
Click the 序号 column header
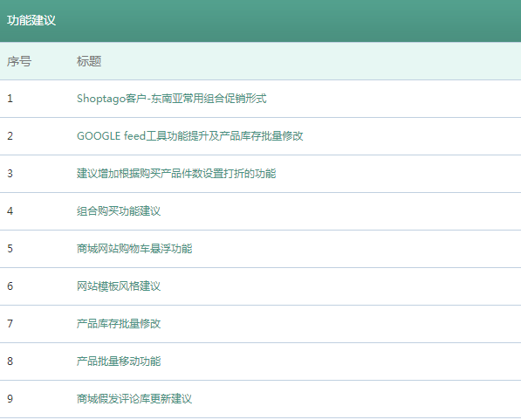coord(19,61)
